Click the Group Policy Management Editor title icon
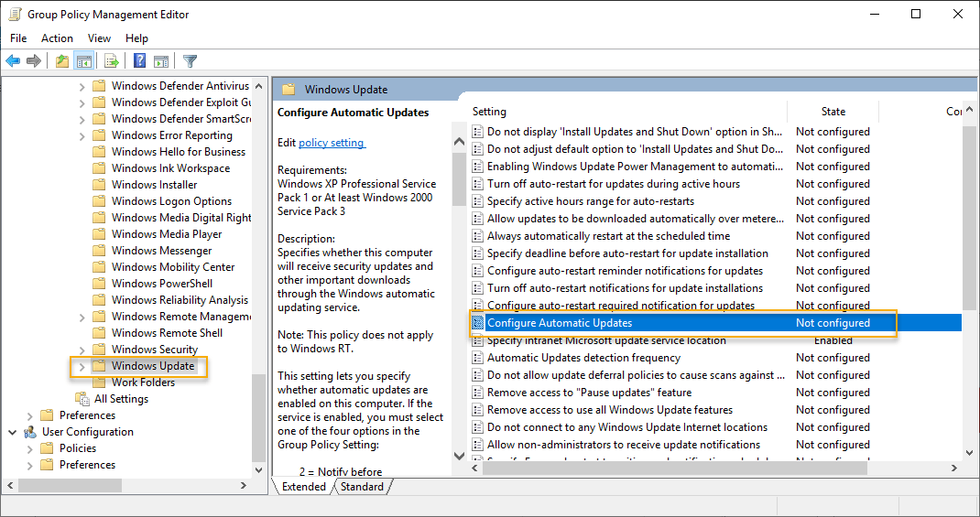 point(15,14)
